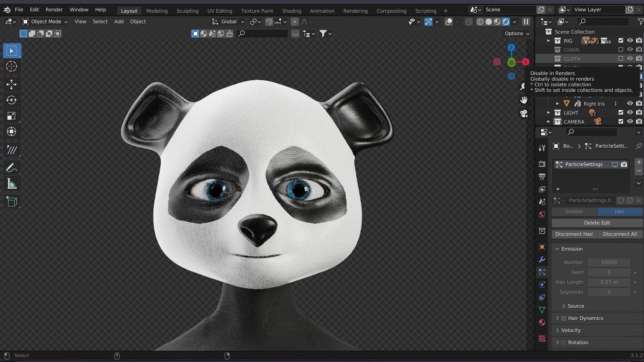Collapse the Emission panel
Screen dimensions: 644x362
[557, 249]
